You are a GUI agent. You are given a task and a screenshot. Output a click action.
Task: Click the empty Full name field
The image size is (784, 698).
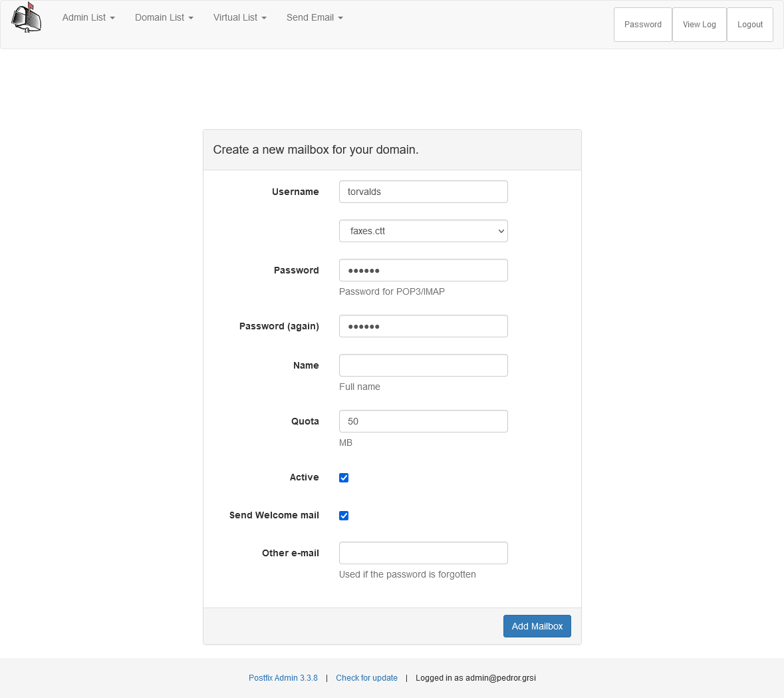tap(423, 365)
